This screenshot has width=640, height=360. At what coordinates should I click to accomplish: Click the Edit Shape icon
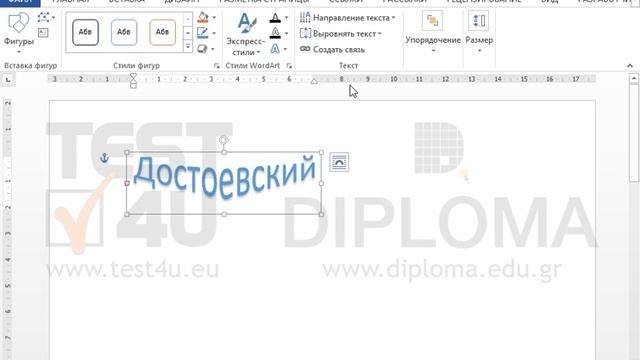[43, 17]
